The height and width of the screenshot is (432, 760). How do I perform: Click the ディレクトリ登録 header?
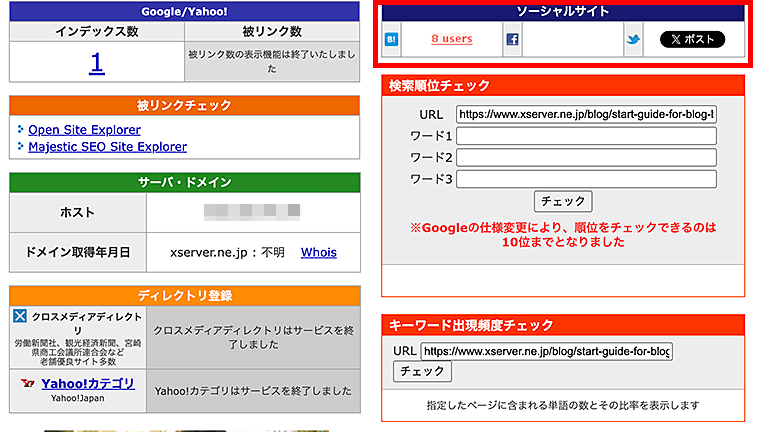(185, 296)
